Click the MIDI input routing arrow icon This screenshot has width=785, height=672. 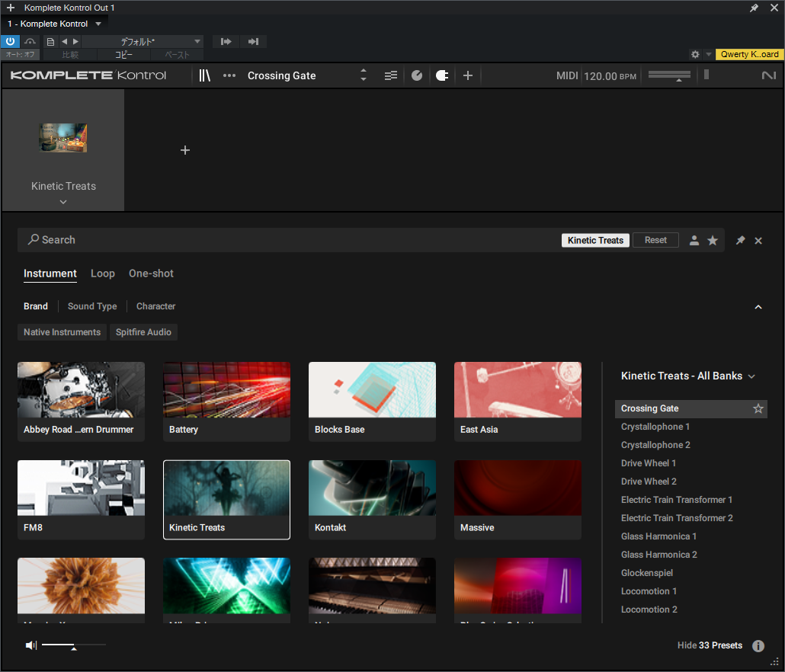pyautogui.click(x=253, y=42)
